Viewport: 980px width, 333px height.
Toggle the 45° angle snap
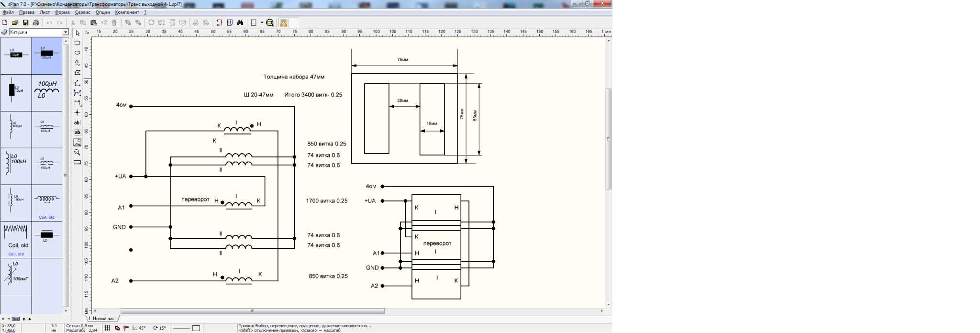point(139,328)
